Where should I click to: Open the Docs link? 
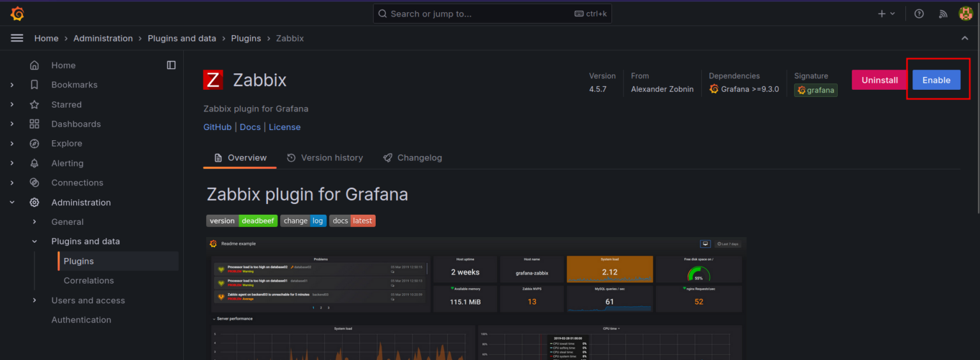250,127
